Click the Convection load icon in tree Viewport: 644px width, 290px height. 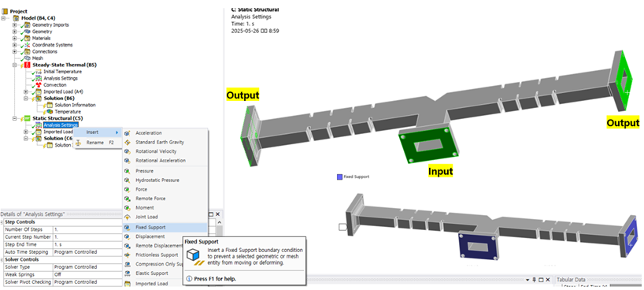(x=39, y=85)
